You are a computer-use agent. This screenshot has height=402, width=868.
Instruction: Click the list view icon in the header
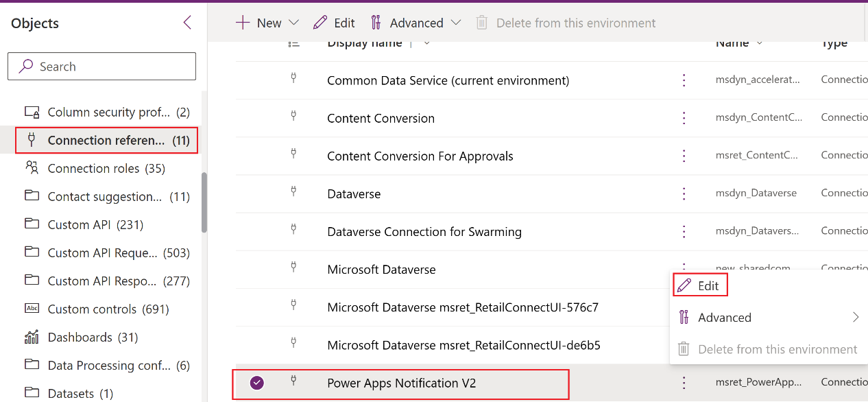coord(294,44)
